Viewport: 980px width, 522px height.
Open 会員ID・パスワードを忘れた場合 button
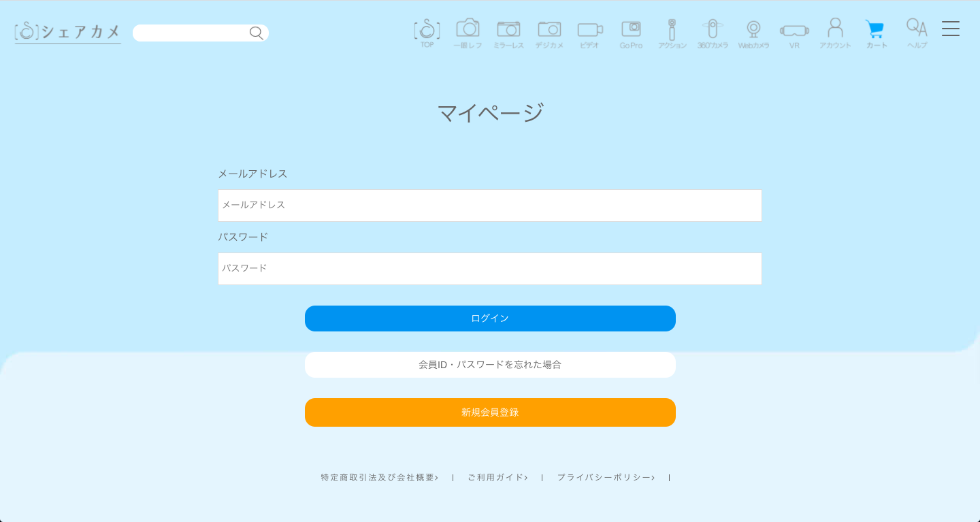click(x=490, y=365)
